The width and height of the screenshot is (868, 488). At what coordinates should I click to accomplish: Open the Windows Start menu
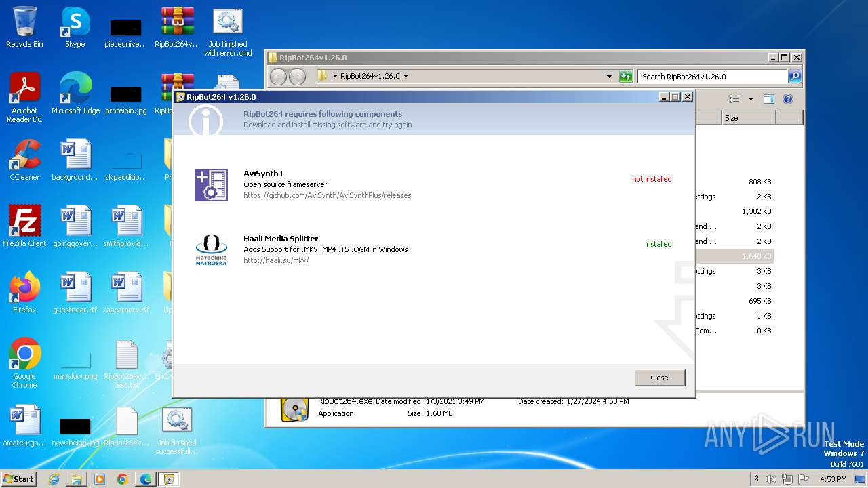(19, 479)
